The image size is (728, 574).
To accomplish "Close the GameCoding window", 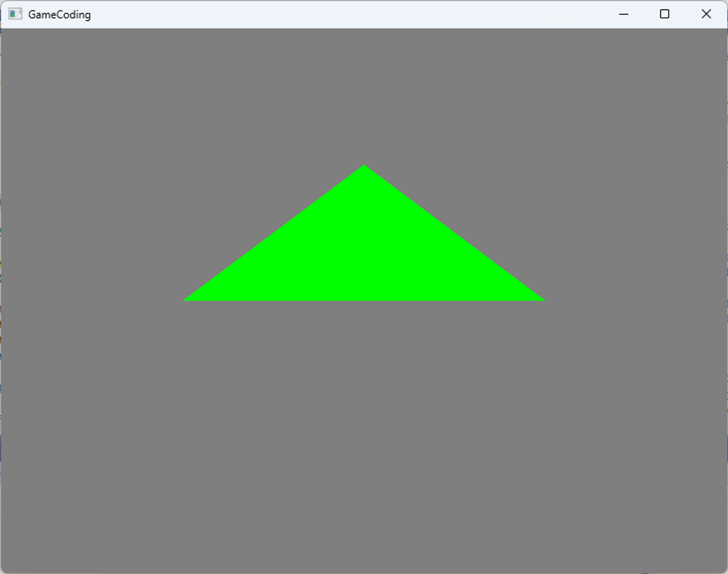I will (x=706, y=14).
